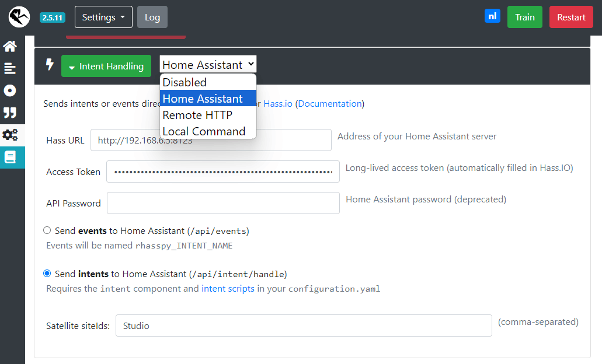Click the Access Token label
Image resolution: width=602 pixels, height=364 pixels.
click(x=74, y=172)
